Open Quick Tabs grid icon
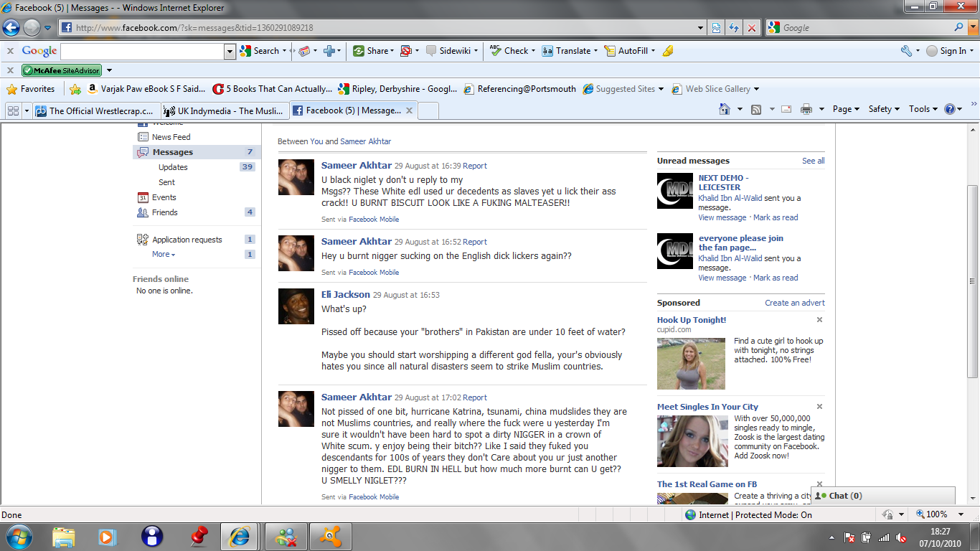Image resolution: width=980 pixels, height=551 pixels. [13, 110]
